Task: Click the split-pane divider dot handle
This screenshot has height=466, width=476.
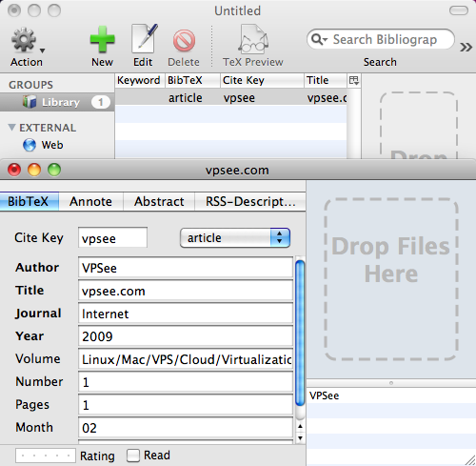Action: pos(391,383)
